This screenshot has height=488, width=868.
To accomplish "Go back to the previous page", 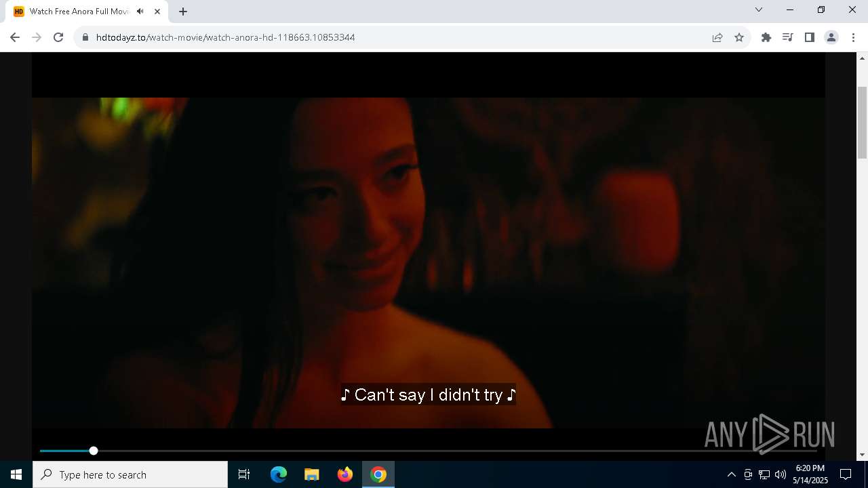I will (x=15, y=37).
